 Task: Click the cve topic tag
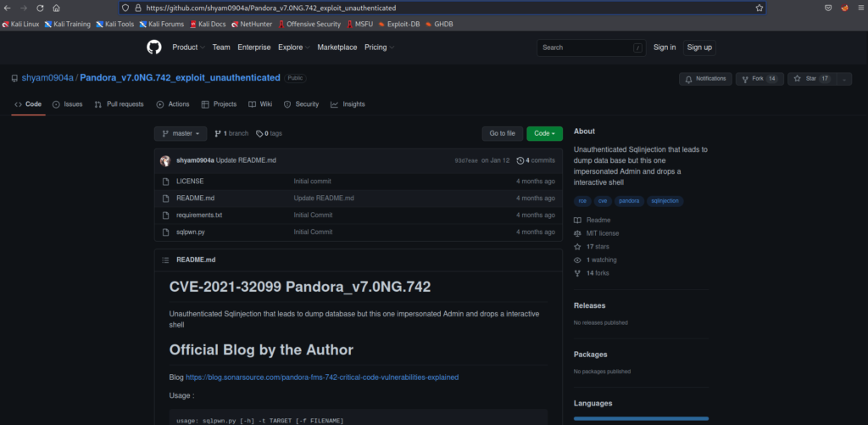pos(603,201)
